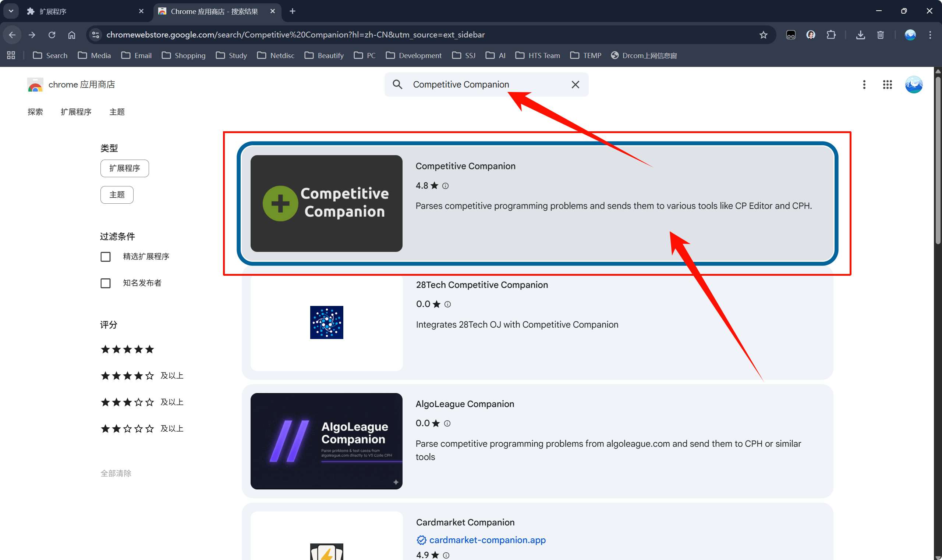The width and height of the screenshot is (942, 560).
Task: Show rating info for Competitive Companion
Action: (445, 186)
